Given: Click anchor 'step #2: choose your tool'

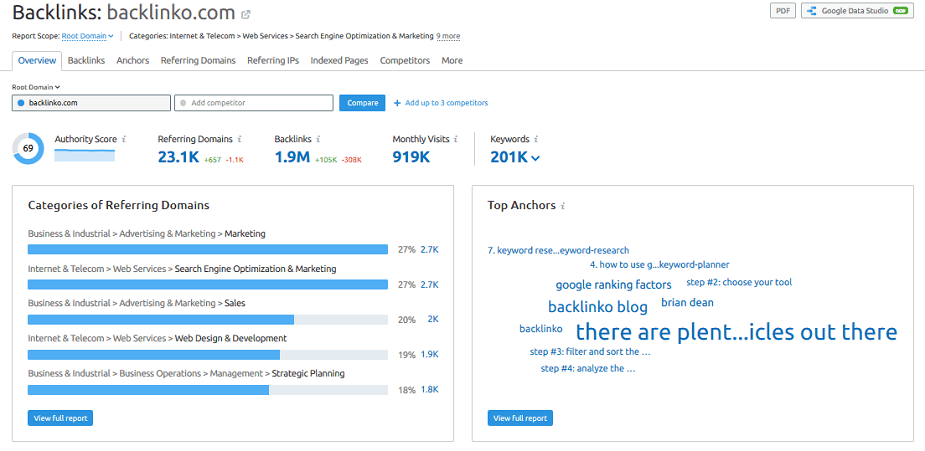Looking at the screenshot, I should tap(739, 282).
